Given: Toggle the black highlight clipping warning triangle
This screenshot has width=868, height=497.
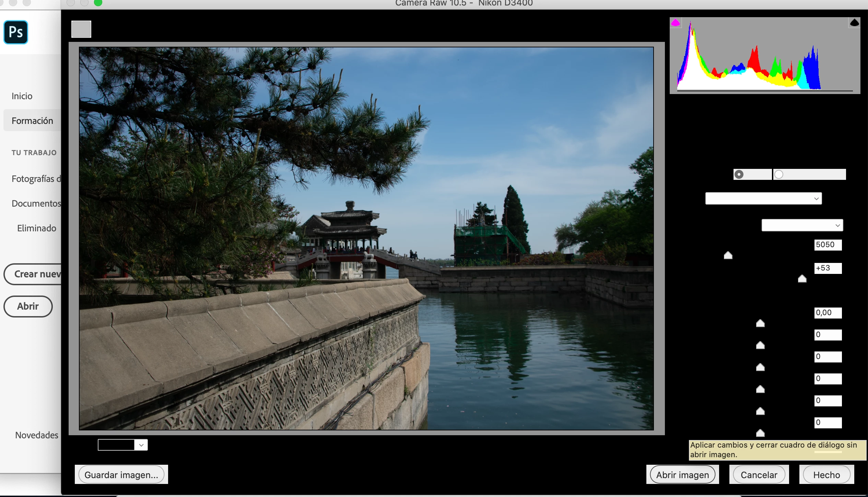Looking at the screenshot, I should (854, 23).
